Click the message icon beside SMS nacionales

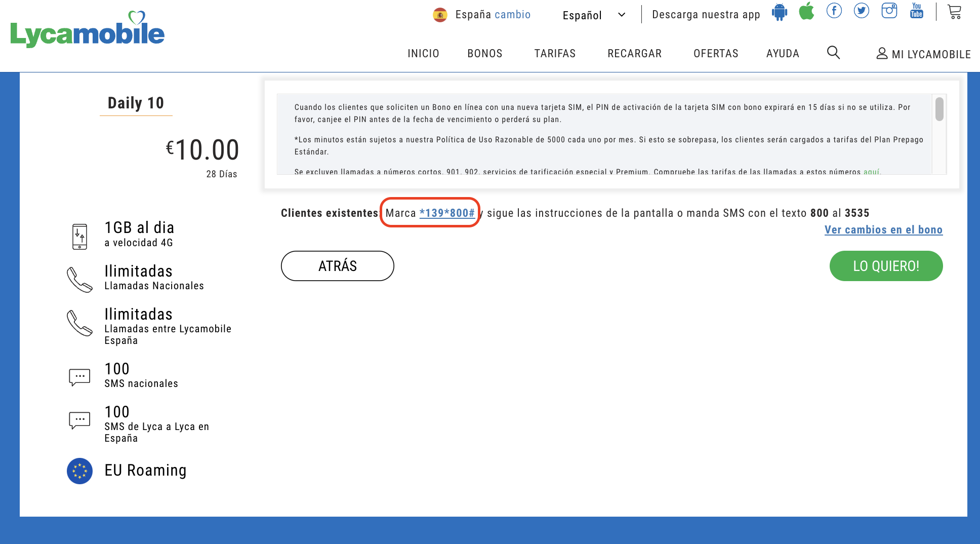coord(79,377)
